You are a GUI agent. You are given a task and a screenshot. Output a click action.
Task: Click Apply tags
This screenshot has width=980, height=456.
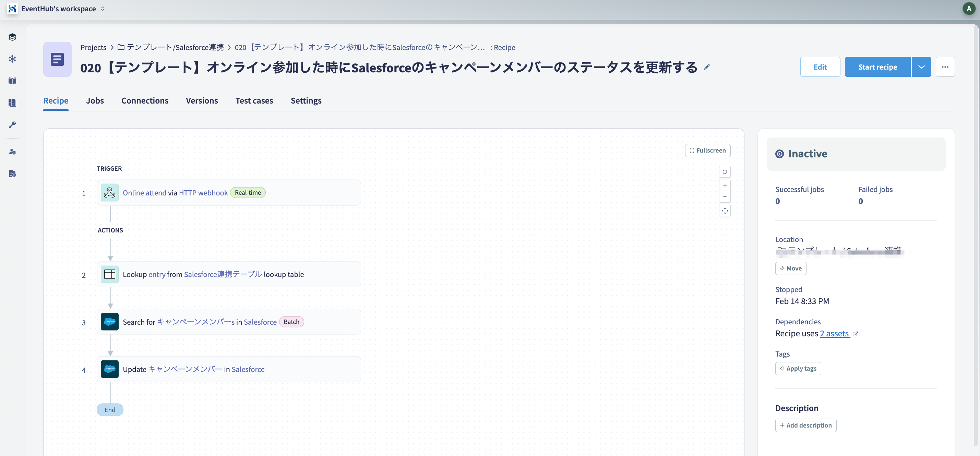[x=798, y=369]
